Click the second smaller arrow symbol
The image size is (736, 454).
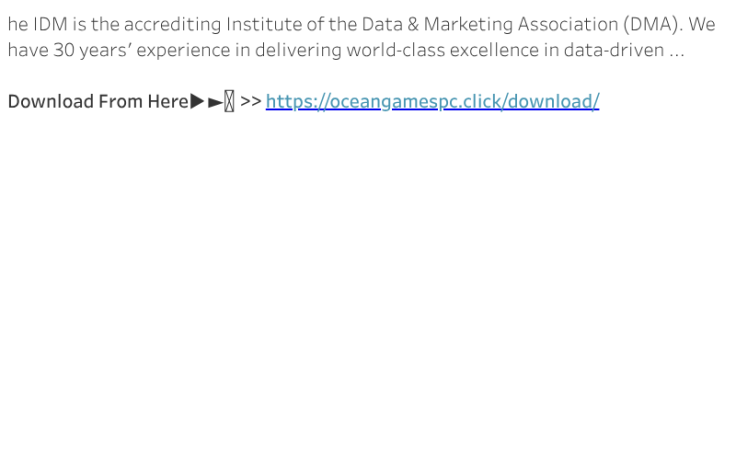pyautogui.click(x=215, y=102)
